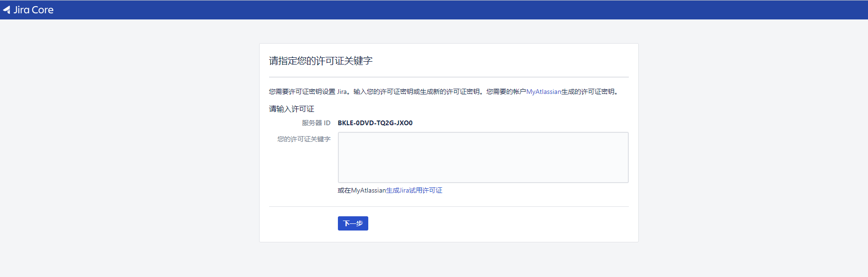
Task: Click the 生成Jira试用许可证 link
Action: [x=414, y=190]
